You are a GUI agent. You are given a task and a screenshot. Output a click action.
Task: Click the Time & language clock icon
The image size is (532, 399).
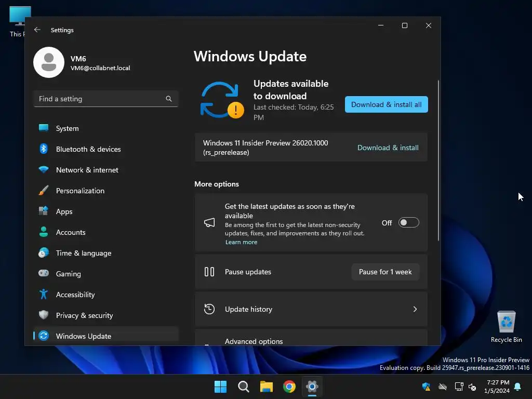coord(44,253)
